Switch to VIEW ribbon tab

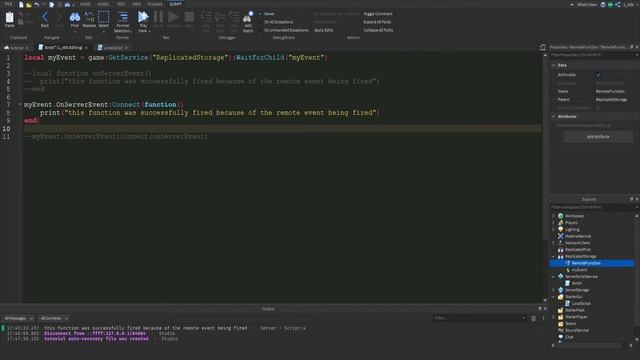(136, 4)
